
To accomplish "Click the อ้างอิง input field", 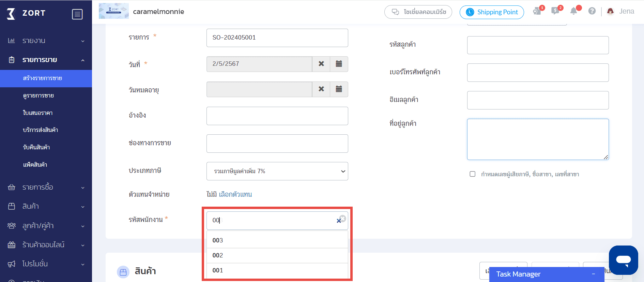I will coord(277,116).
